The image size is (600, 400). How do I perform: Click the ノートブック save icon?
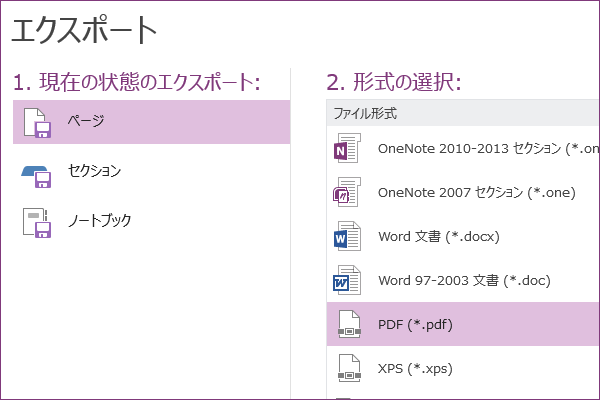coord(37,223)
